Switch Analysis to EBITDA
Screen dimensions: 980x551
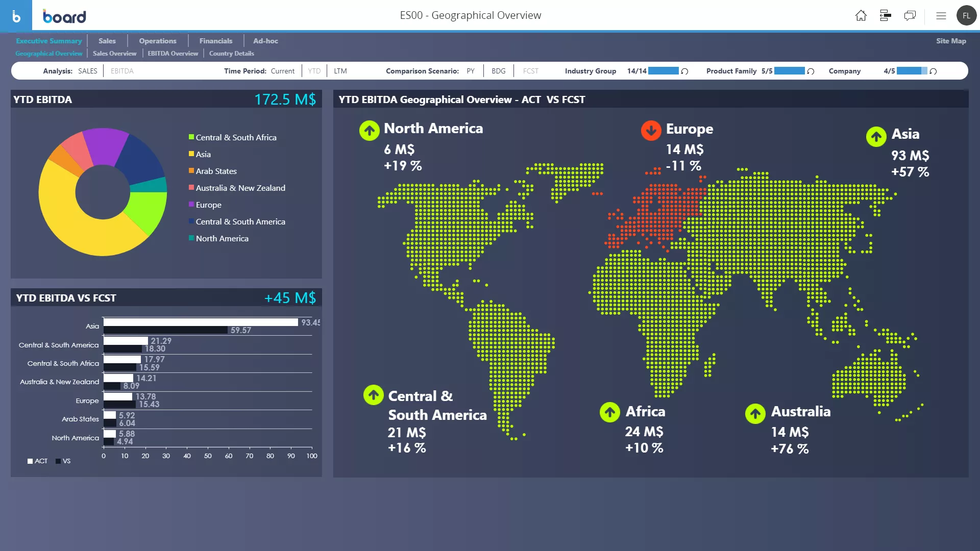[x=122, y=71]
